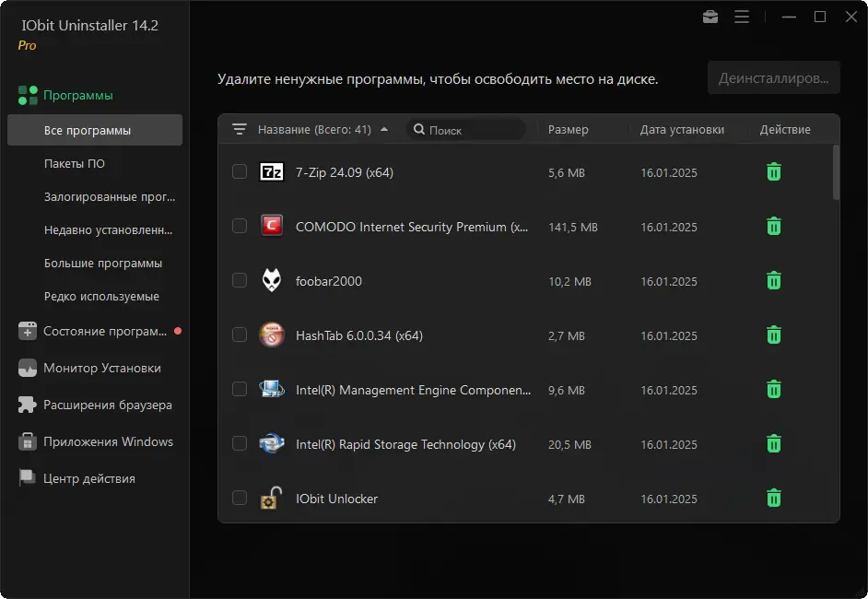
Task: Open the toolbox briefcase icon in title bar
Action: click(x=710, y=17)
